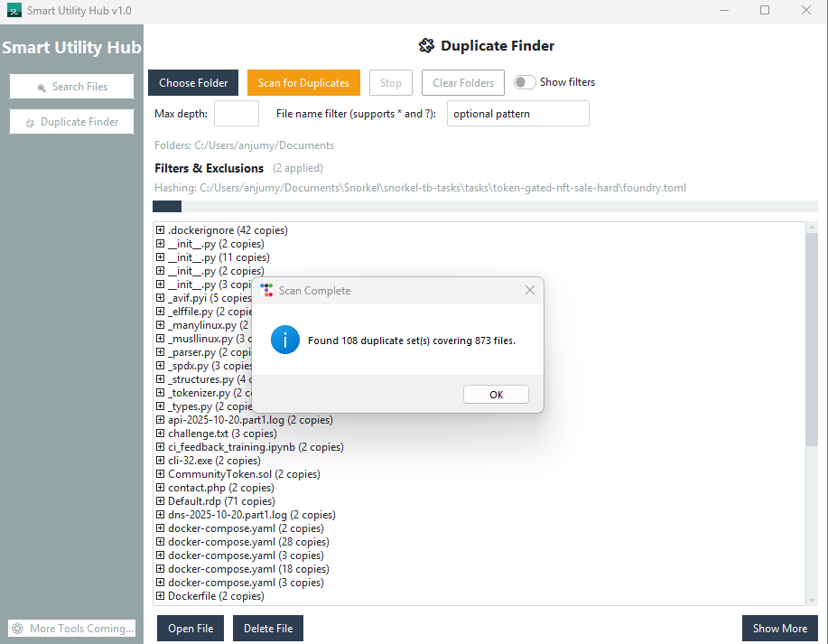Close the Scan Complete dialog
Screen dimensions: 828x644
(529, 290)
